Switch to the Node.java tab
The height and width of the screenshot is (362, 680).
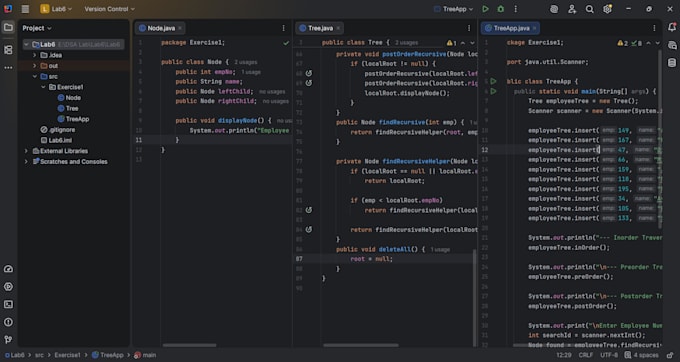point(161,28)
